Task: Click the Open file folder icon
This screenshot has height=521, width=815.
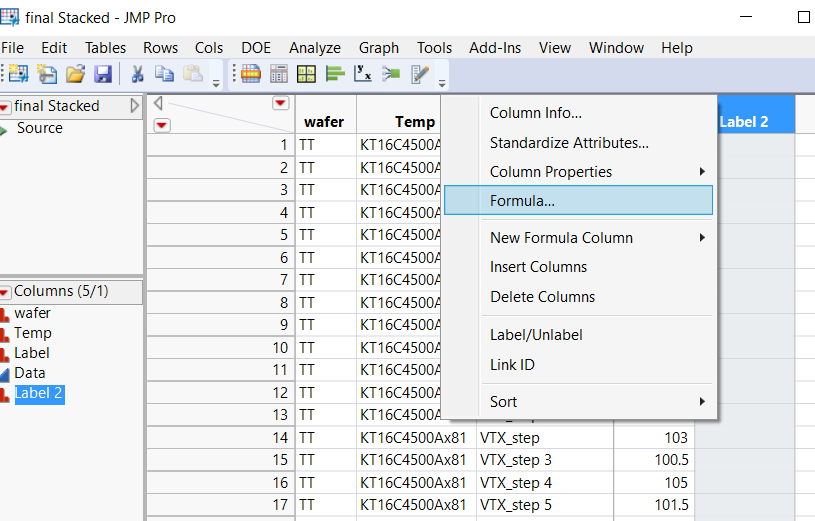Action: click(x=76, y=74)
